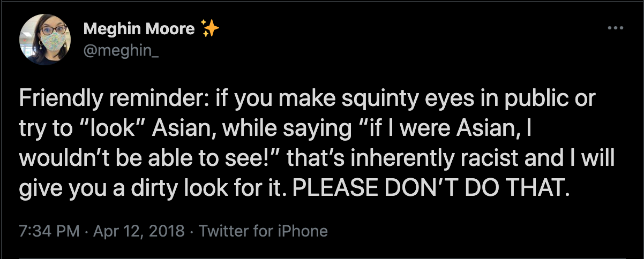Viewport: 644px width, 259px height.
Task: Open the Twitter for iPhone source link
Action: click(x=263, y=231)
